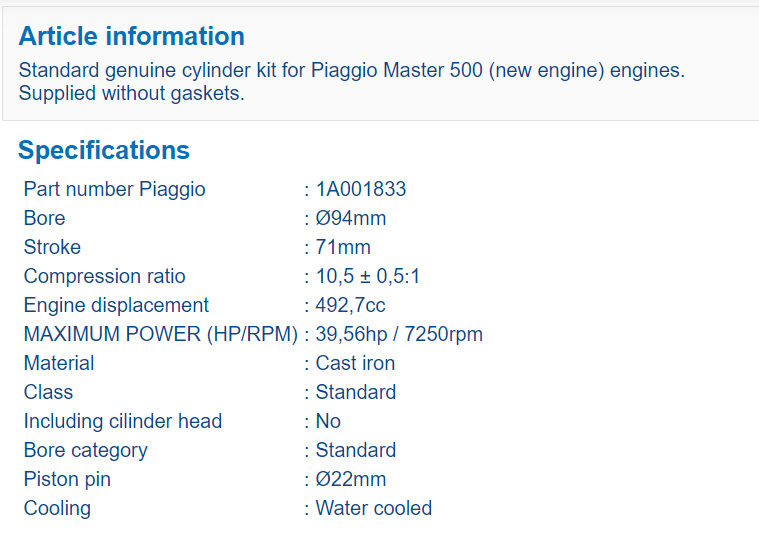Click part number value 1A001833

(x=360, y=189)
